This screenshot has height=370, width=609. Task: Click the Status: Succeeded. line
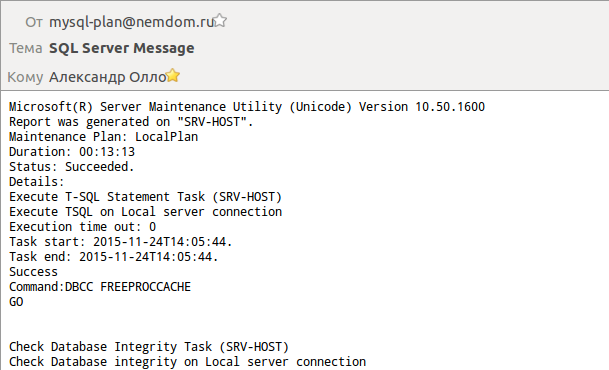click(72, 167)
